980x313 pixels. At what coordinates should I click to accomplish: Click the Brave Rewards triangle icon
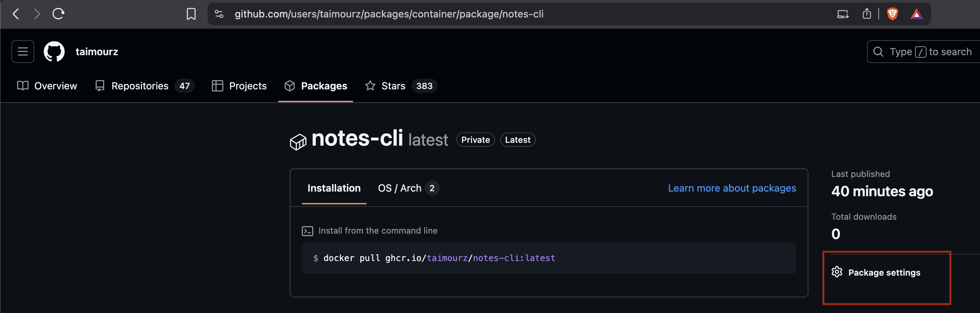point(916,14)
